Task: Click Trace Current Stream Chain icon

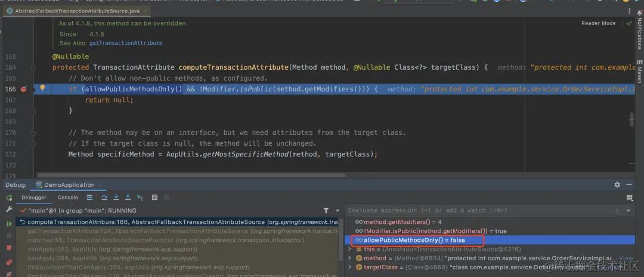Action: 166,198
